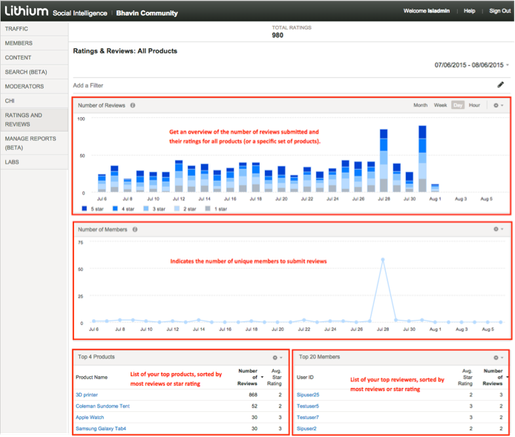Toggle the 5 star legend series
This screenshot has width=515, height=437.
tap(93, 209)
